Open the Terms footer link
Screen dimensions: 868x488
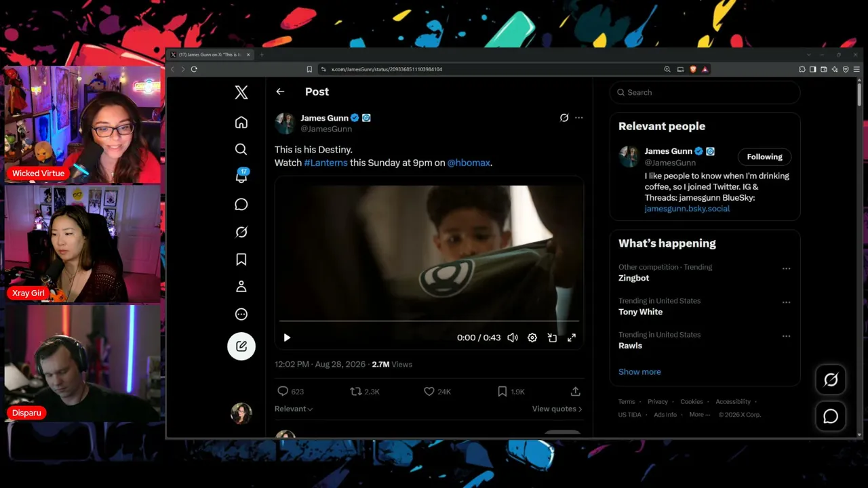click(x=627, y=402)
